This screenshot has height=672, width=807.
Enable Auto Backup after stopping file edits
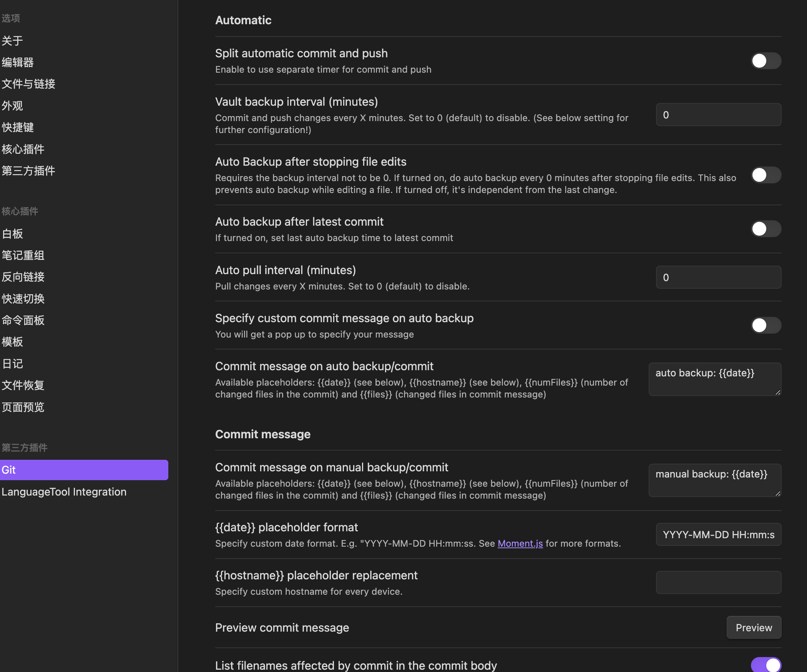point(766,175)
